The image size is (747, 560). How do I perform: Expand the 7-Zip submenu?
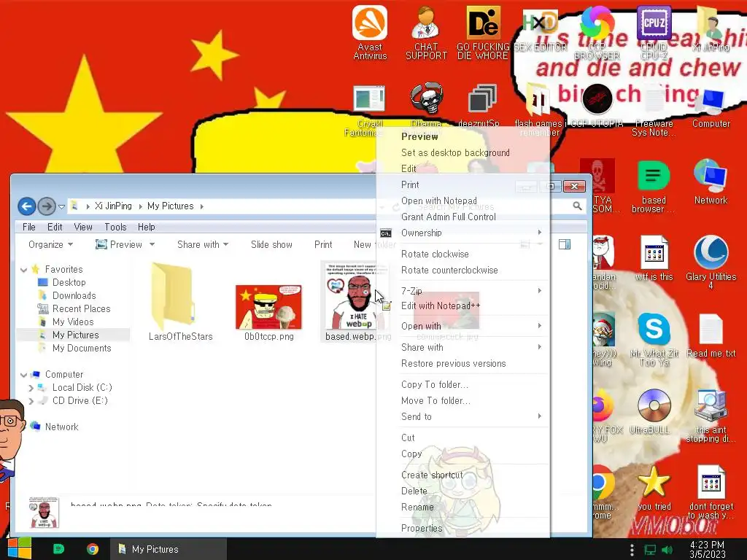point(463,290)
